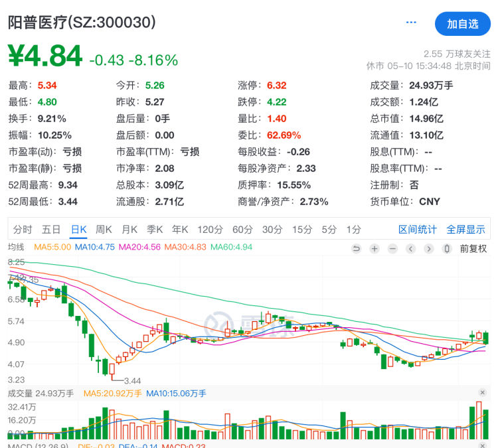Click the 货币单位 value CNY
The width and height of the screenshot is (498, 448).
point(430,202)
